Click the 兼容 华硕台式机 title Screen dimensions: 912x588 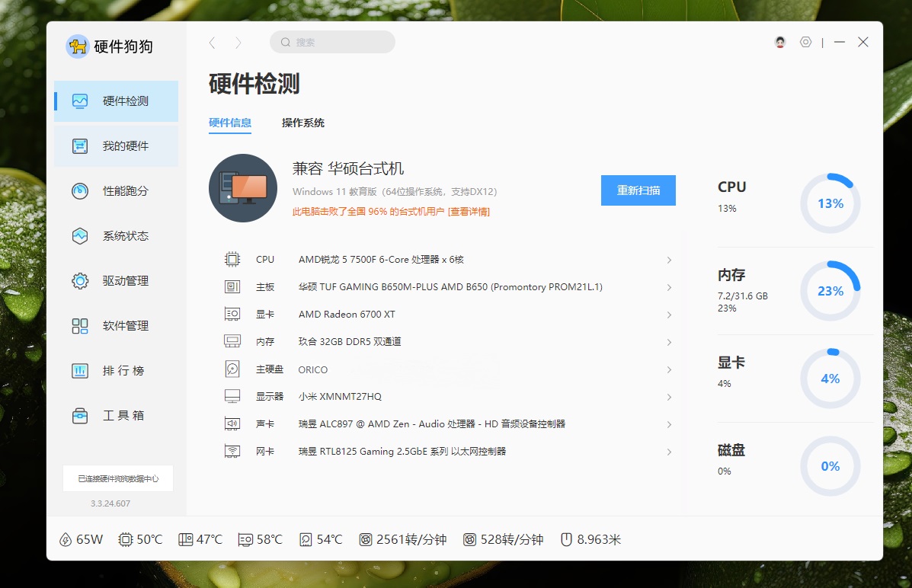(x=348, y=168)
